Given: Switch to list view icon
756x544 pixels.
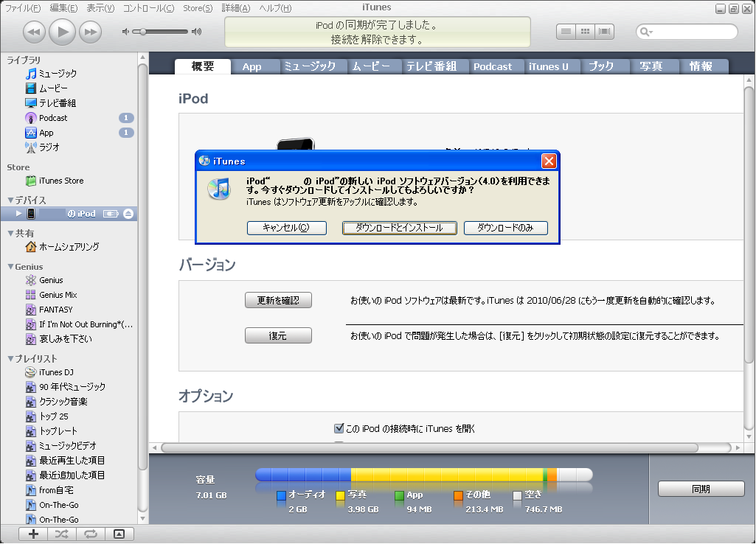Looking at the screenshot, I should tap(566, 31).
